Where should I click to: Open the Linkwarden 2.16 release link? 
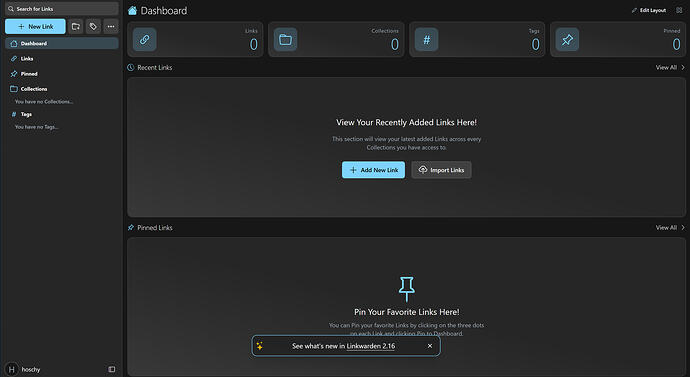point(371,346)
